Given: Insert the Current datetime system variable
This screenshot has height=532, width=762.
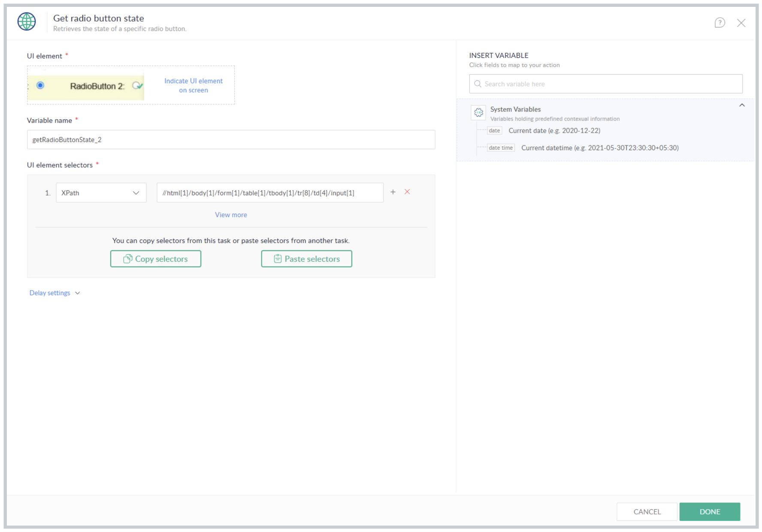Looking at the screenshot, I should pos(583,148).
